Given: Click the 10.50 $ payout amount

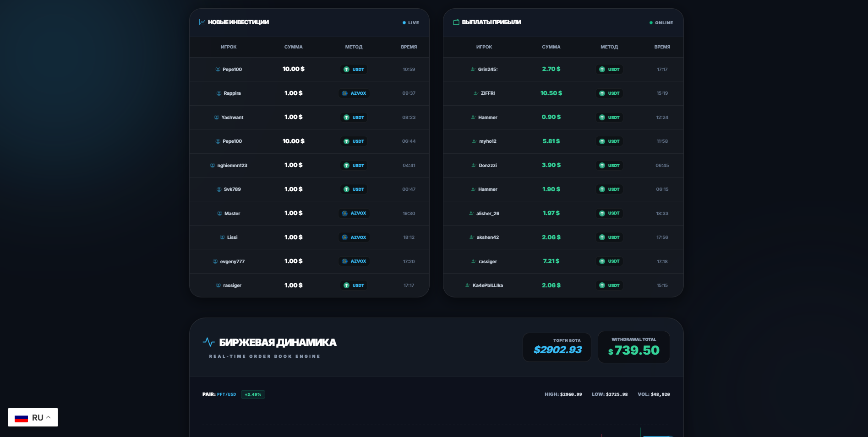Looking at the screenshot, I should click(551, 93).
